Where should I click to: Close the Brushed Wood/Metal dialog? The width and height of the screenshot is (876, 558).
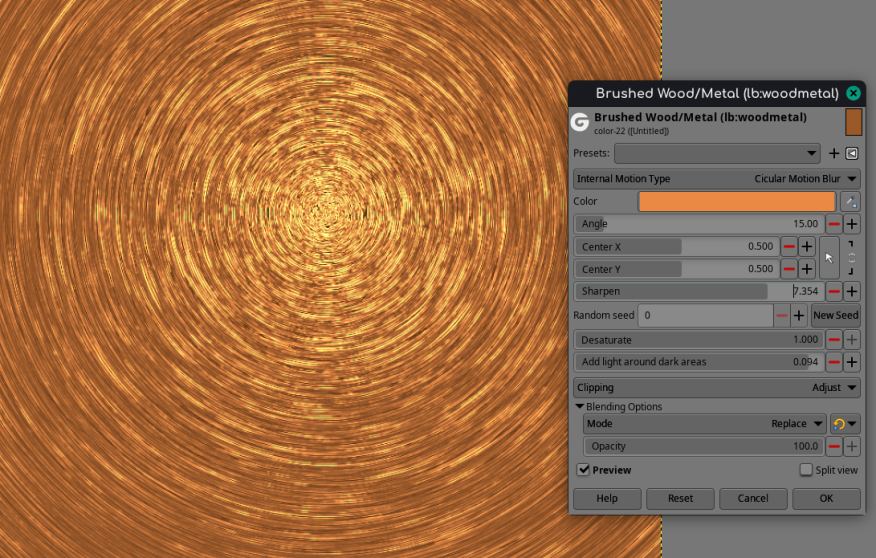pyautogui.click(x=853, y=93)
